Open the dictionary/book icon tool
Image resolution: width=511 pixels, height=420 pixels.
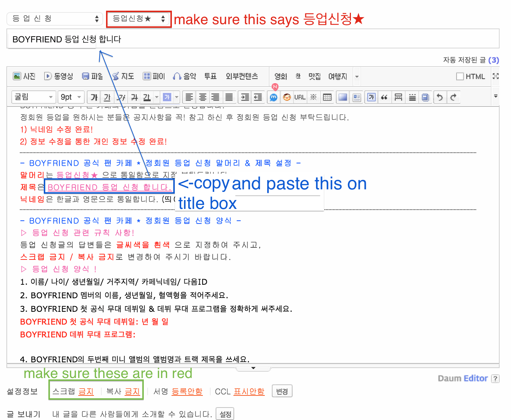[x=425, y=97]
